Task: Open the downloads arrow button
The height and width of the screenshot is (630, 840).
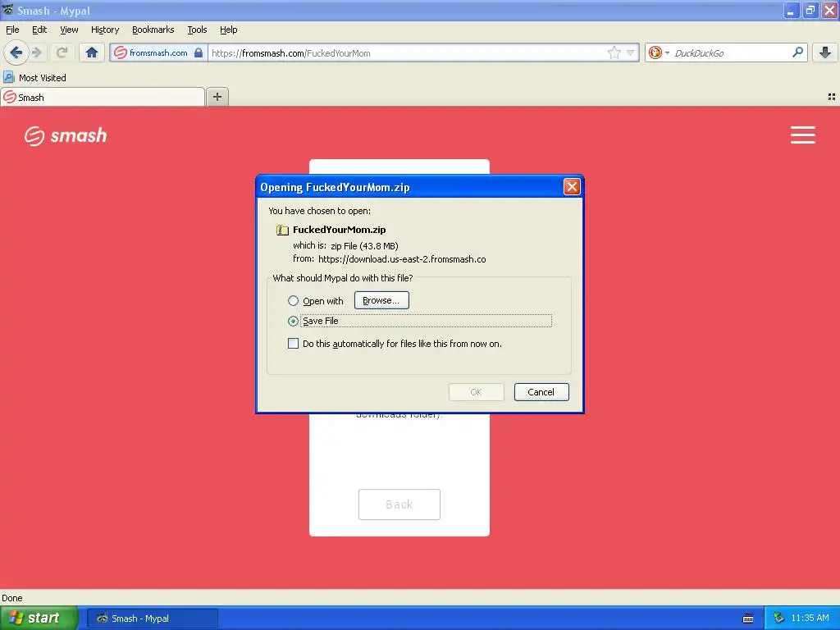Action: tap(825, 52)
